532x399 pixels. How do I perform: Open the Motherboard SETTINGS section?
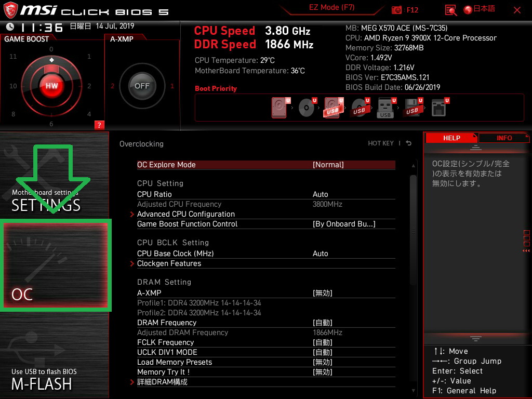coord(54,176)
